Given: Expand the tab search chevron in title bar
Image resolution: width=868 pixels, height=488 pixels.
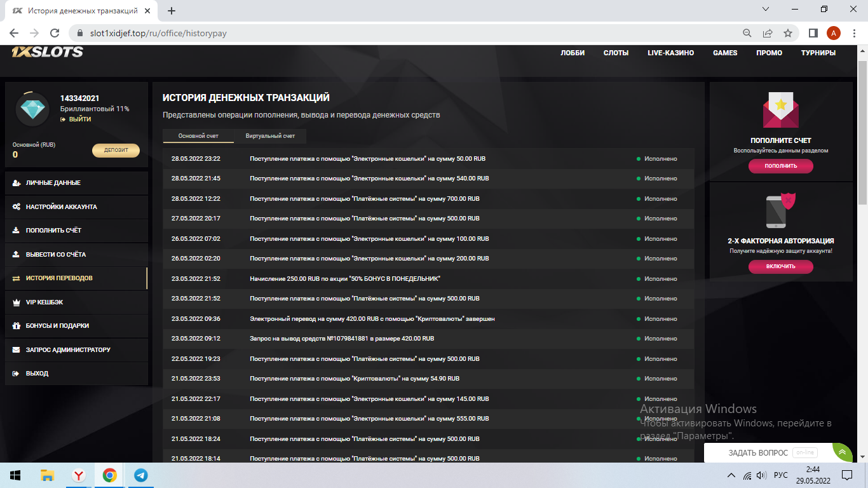Looking at the screenshot, I should (766, 10).
